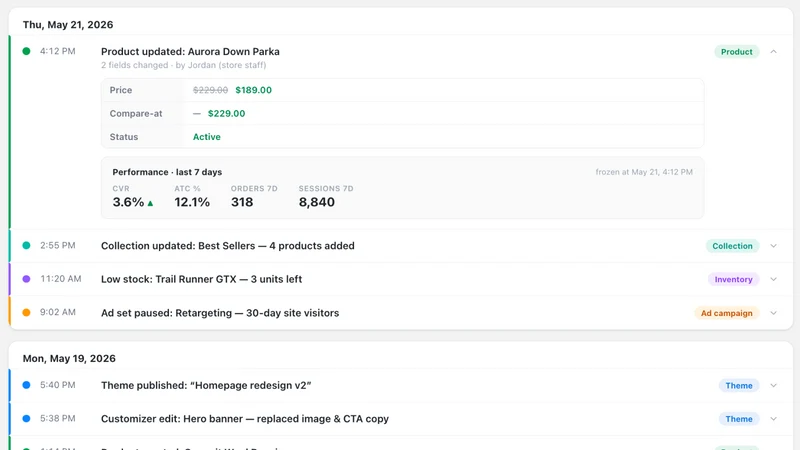The image size is (800, 450).
Task: Click the 4:12 PM timestamp
Action: pos(58,51)
